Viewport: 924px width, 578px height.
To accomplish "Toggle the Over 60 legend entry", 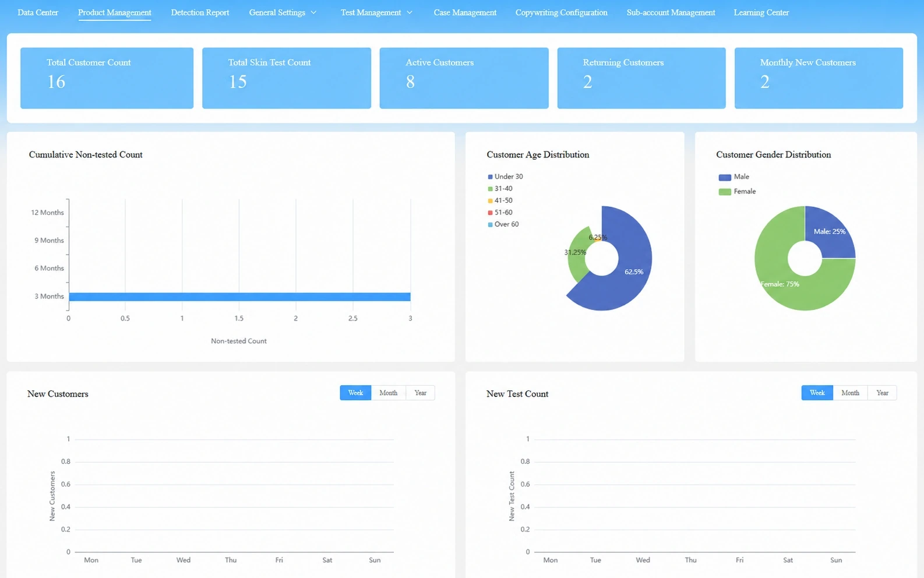I will (503, 224).
